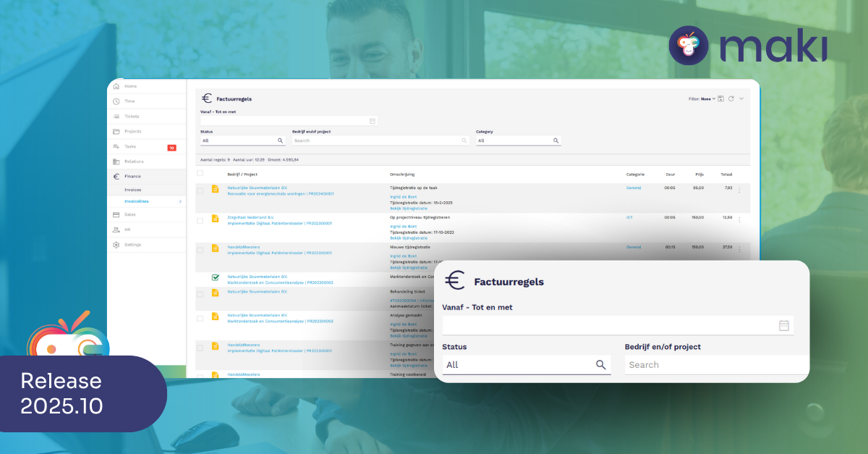This screenshot has width=868, height=454.
Task: Click three-dot menu on the 7,92 total row
Action: coord(739,190)
